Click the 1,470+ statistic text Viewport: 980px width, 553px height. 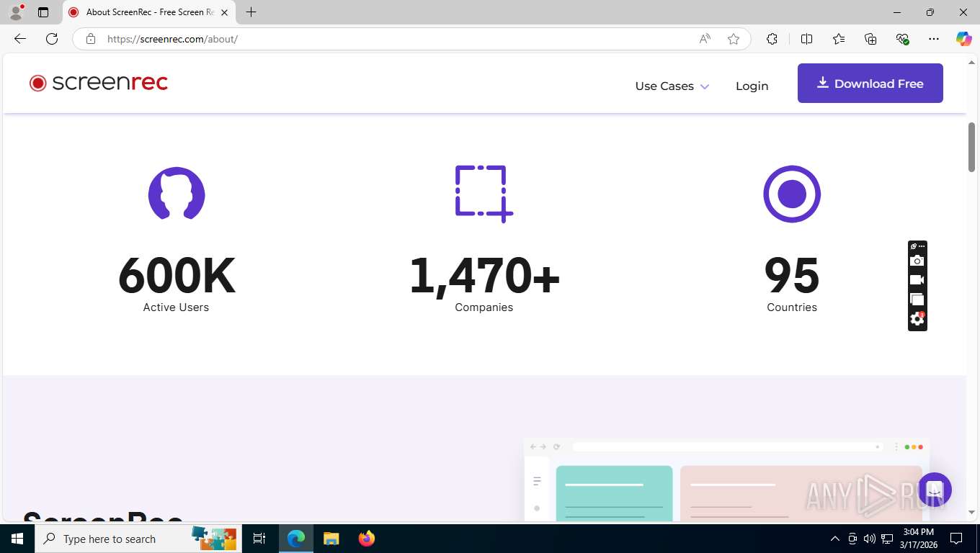click(x=484, y=276)
